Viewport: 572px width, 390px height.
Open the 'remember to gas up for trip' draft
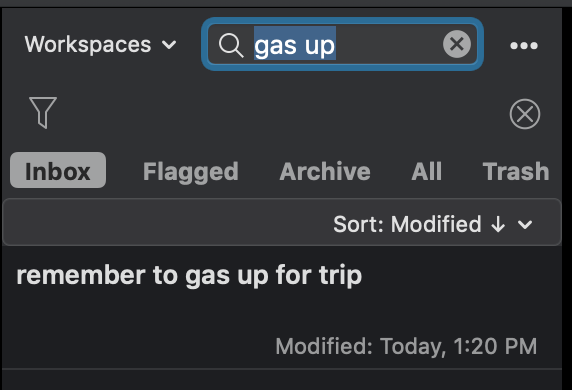pyautogui.click(x=282, y=309)
